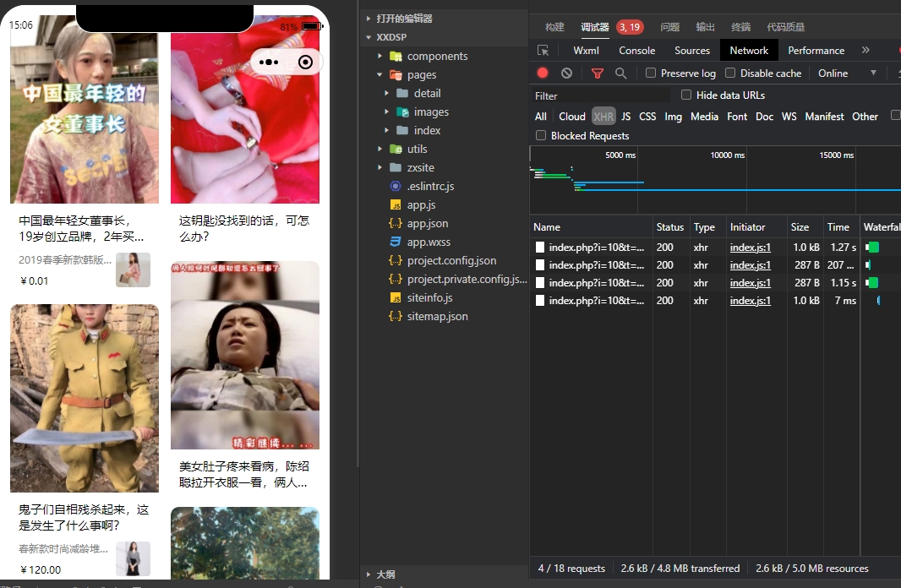Tick the checkbox of the 1.15 s request row
This screenshot has height=588, width=901.
(x=540, y=283)
